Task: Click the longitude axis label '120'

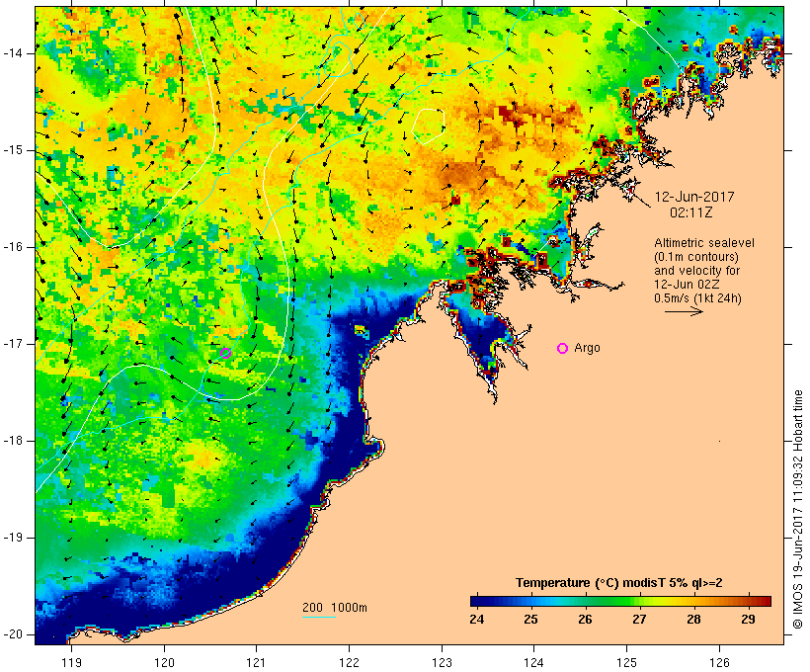Action: tap(164, 663)
